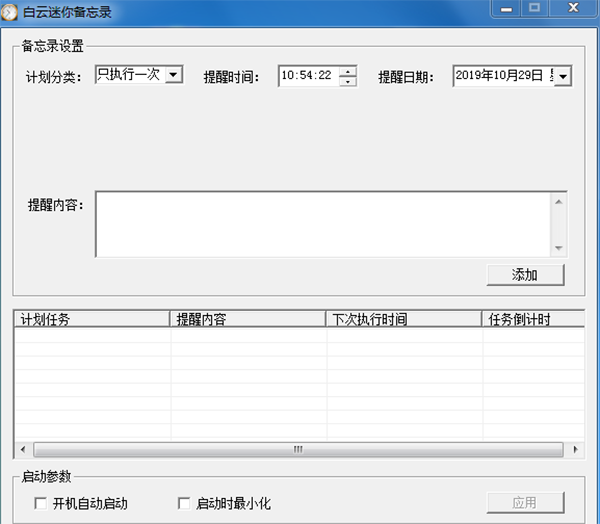600x524 pixels.
Task: Toggle the 启动时最小化 checkbox
Action: pos(184,503)
